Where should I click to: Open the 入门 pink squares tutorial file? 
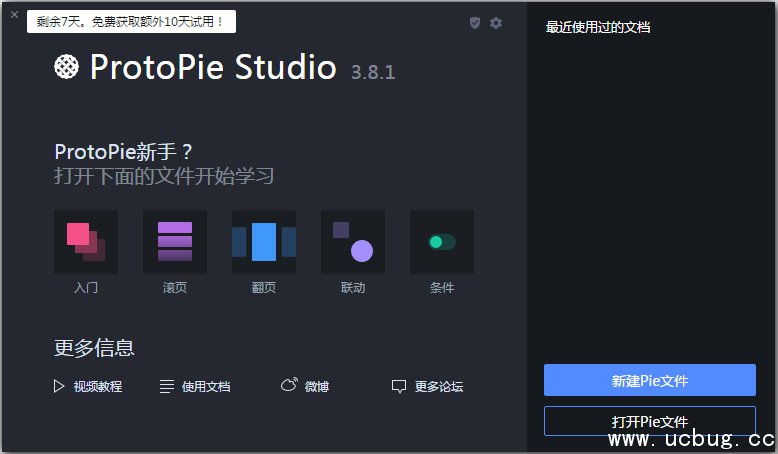click(x=85, y=242)
